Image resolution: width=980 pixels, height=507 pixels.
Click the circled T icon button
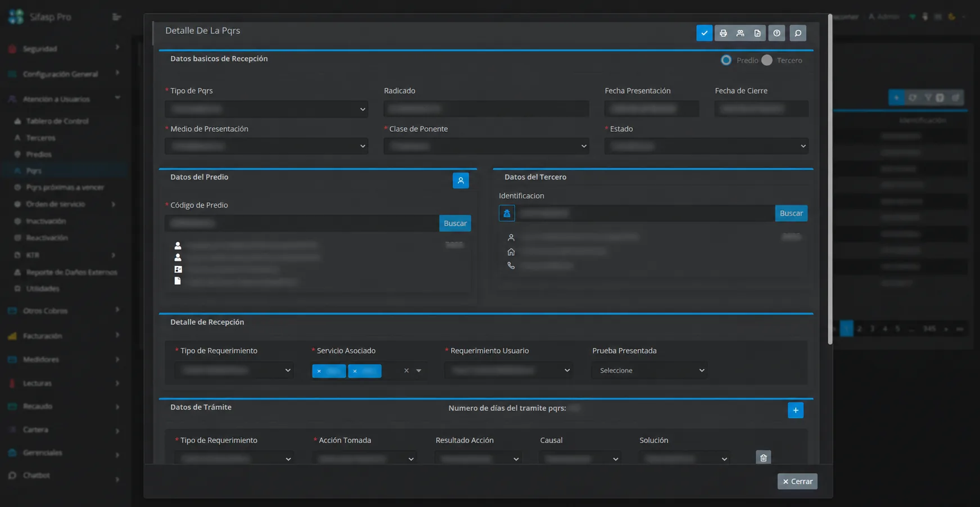[777, 33]
